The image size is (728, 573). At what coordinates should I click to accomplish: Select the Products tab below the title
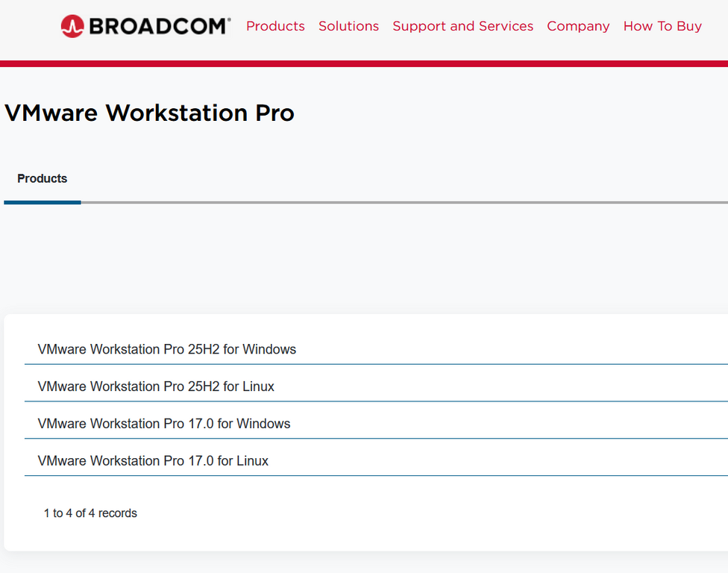tap(43, 179)
